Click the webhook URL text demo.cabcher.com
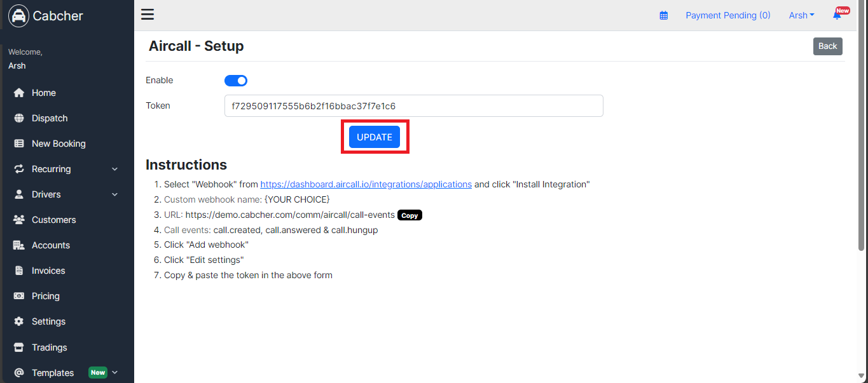The width and height of the screenshot is (868, 383). 290,215
